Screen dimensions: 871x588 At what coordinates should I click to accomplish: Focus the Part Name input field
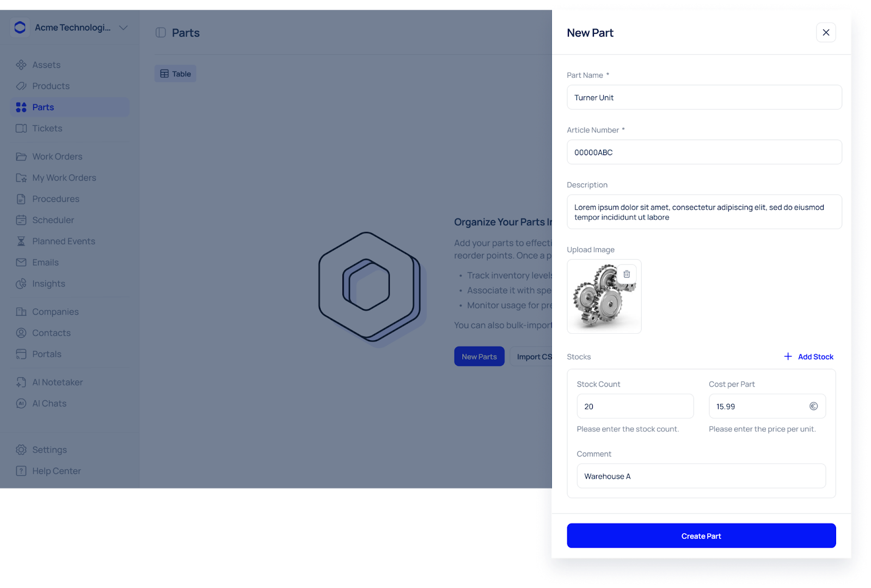(x=704, y=97)
